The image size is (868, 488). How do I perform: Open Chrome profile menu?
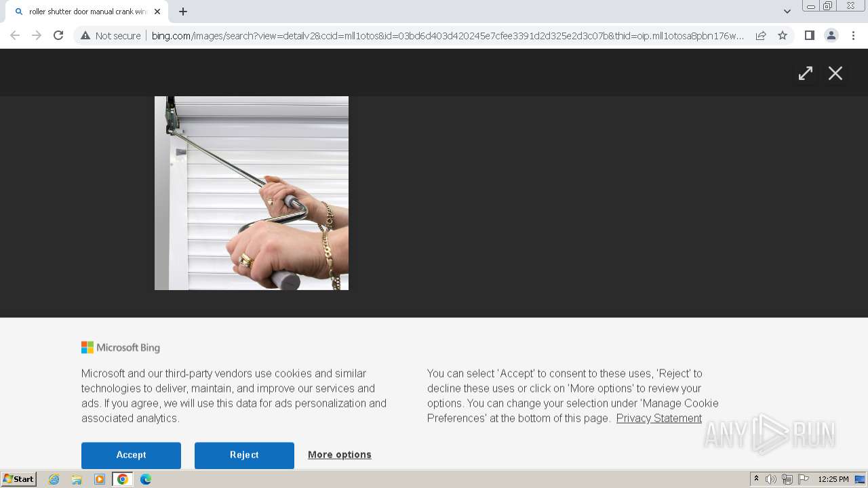[831, 35]
